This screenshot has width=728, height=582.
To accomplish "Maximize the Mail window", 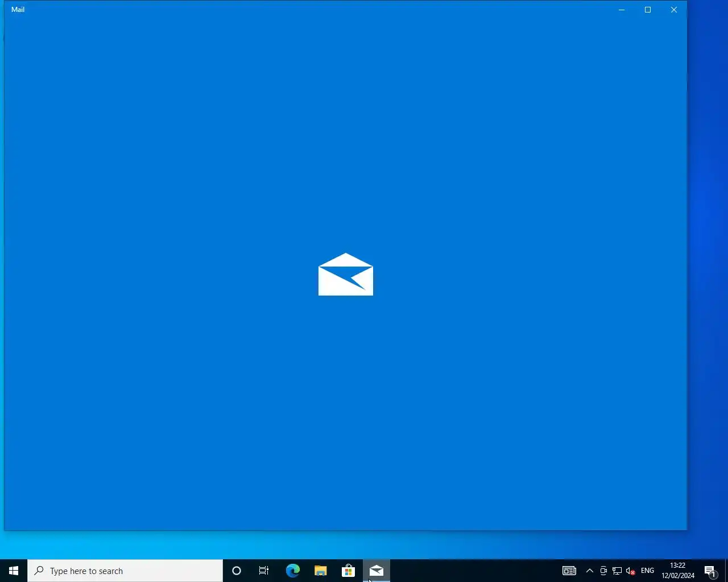I will pos(648,10).
